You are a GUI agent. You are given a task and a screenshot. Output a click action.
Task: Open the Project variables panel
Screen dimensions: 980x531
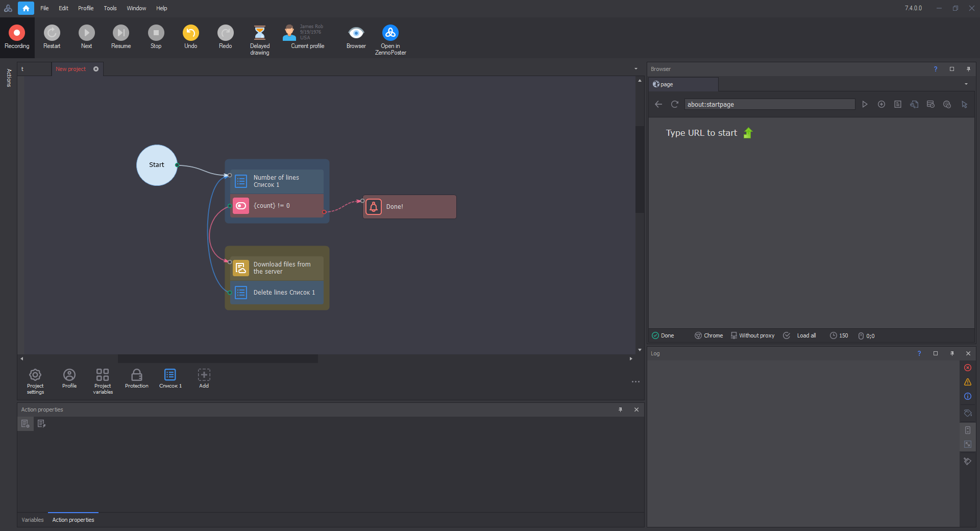103,375
